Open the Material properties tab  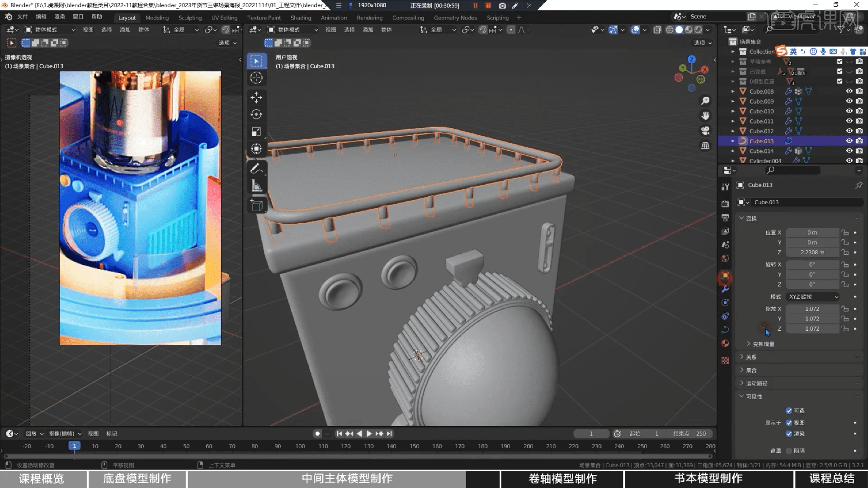tap(725, 343)
